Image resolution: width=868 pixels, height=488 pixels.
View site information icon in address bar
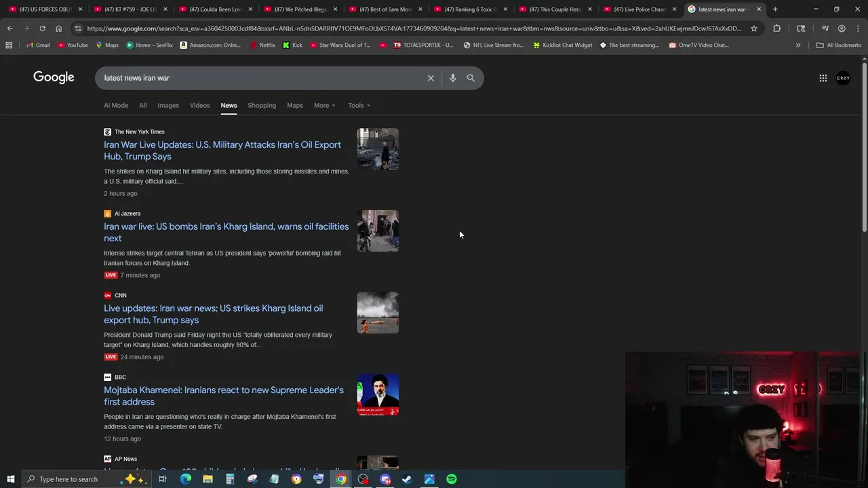pyautogui.click(x=79, y=28)
